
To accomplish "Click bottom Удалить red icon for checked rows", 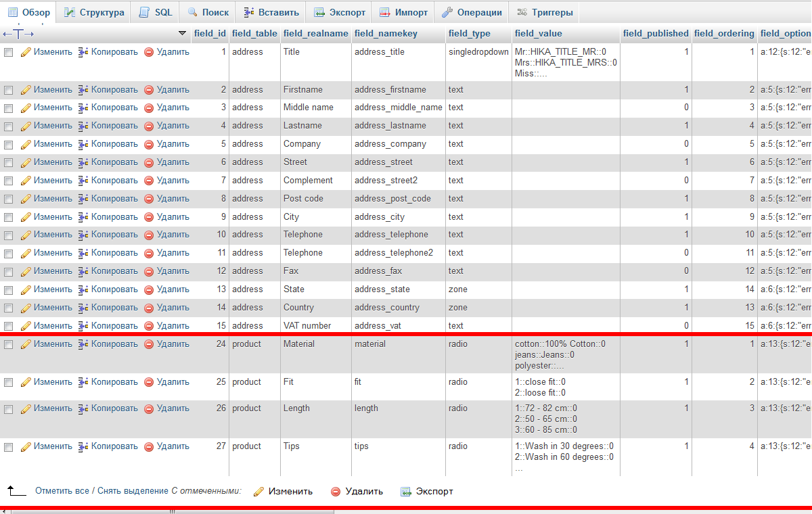I will [336, 492].
